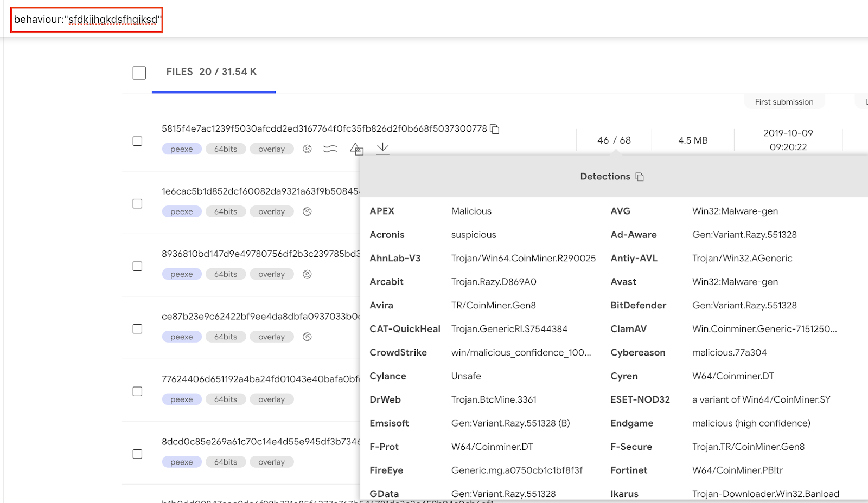Click the 64bits tag in the 1e6cac5b1d row

point(226,211)
